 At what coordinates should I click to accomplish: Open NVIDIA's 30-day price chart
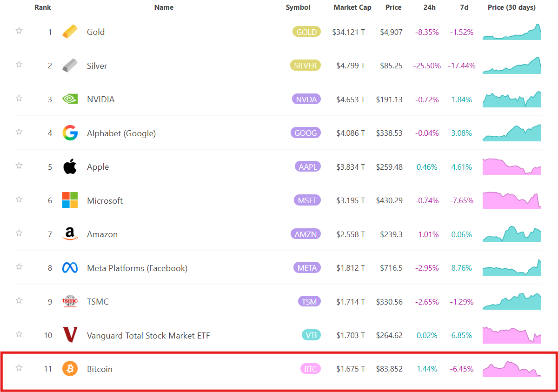point(511,99)
